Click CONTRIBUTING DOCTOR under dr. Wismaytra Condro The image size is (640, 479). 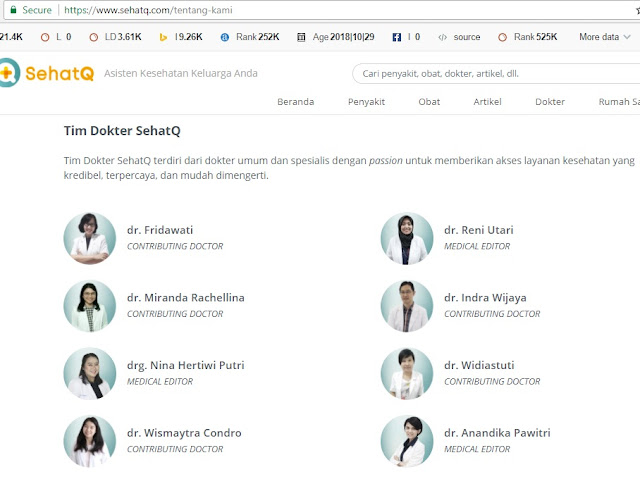175,449
